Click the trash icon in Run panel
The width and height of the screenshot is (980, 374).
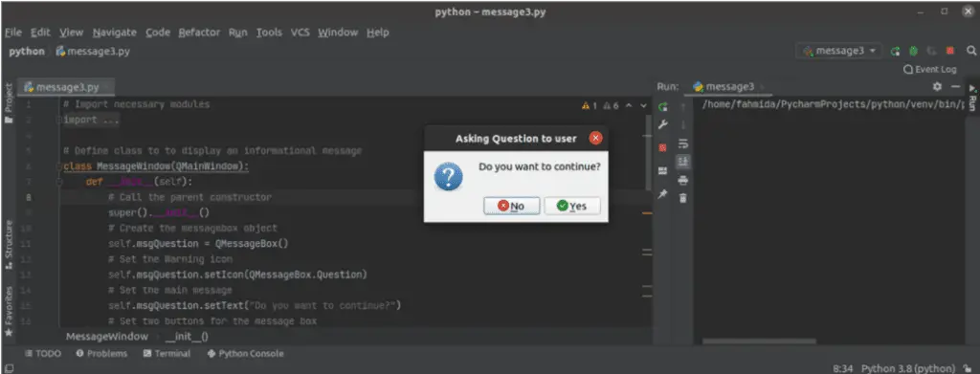tap(683, 198)
